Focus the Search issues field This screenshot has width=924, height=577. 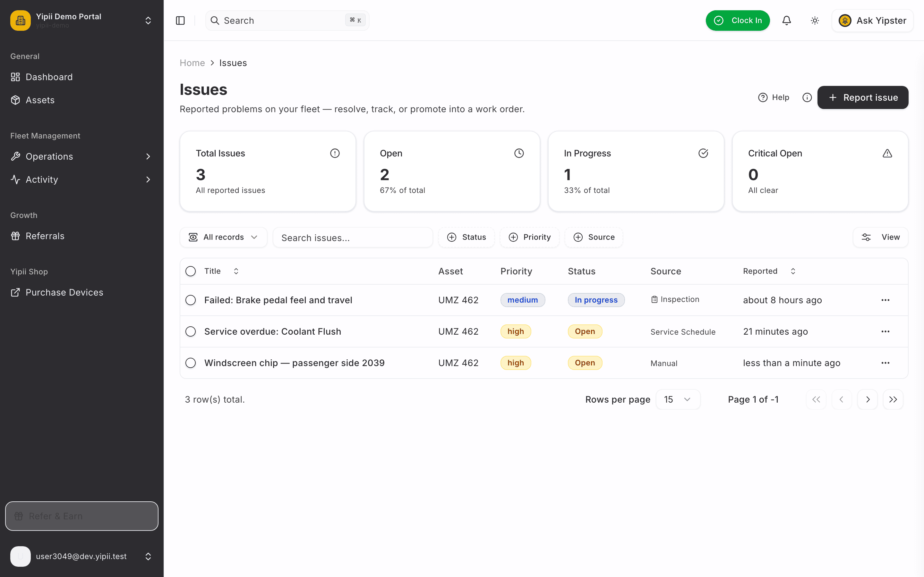[353, 237]
